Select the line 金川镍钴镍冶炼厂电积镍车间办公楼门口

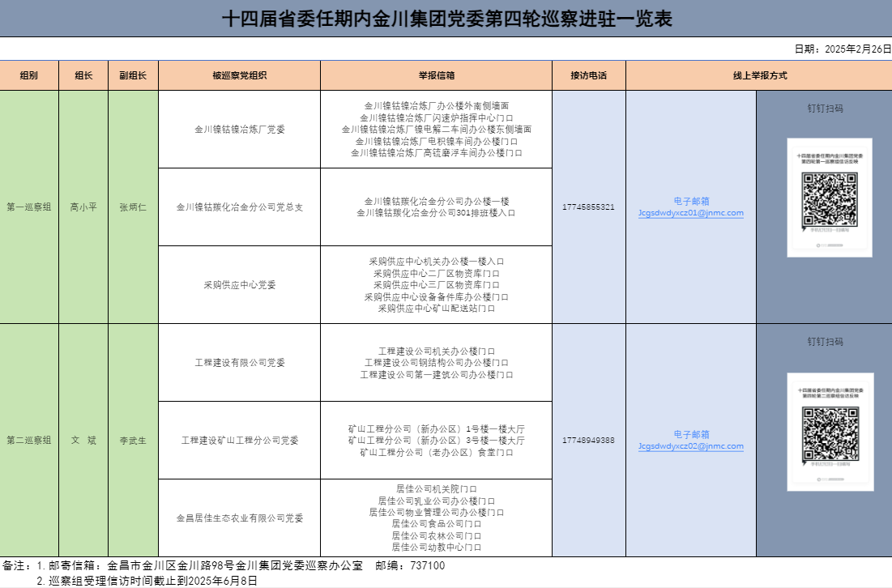point(437,142)
